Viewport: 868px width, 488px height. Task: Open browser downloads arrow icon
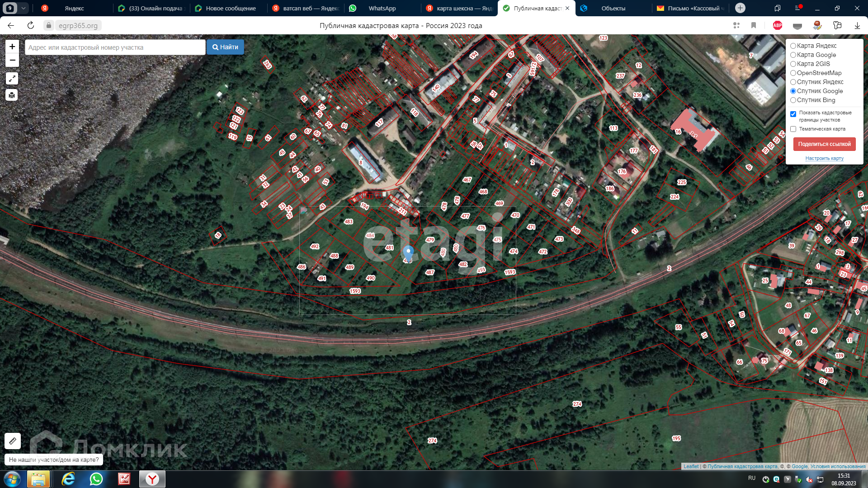[x=857, y=26]
